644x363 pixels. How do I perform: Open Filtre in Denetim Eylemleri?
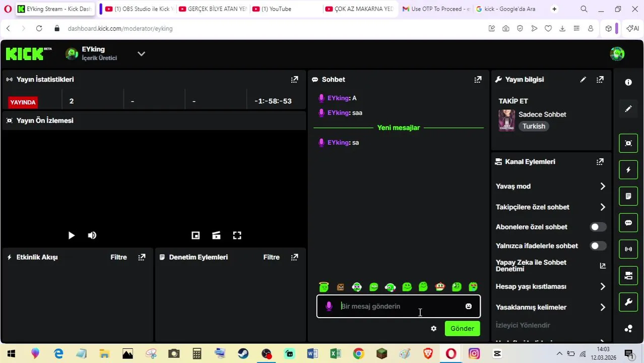(271, 257)
